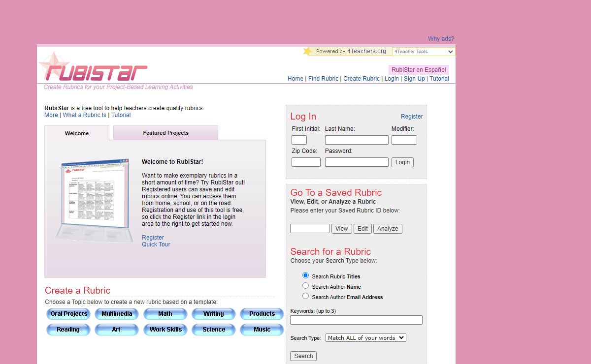The image size is (591, 364).
Task: Click the Why ads? link
Action: 441,39
